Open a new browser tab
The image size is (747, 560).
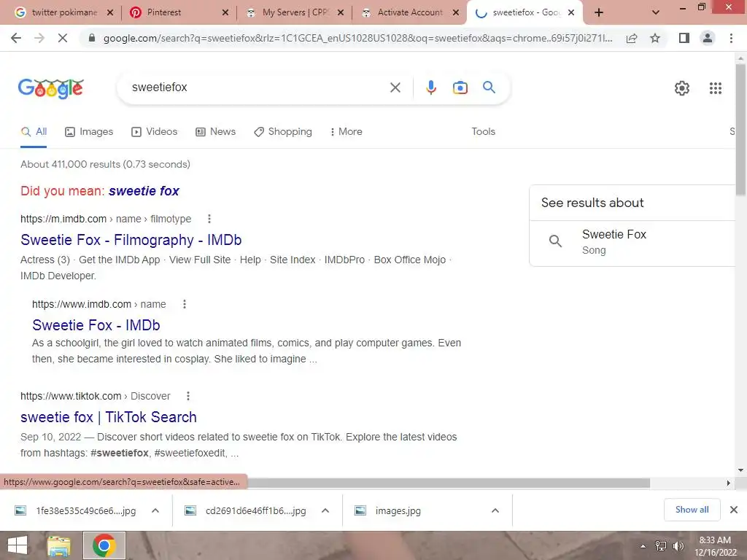pyautogui.click(x=599, y=13)
